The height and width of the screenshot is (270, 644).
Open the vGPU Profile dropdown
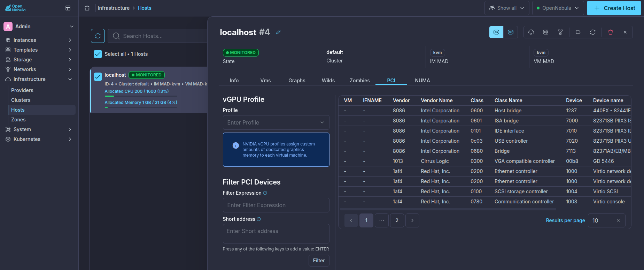[x=276, y=122]
